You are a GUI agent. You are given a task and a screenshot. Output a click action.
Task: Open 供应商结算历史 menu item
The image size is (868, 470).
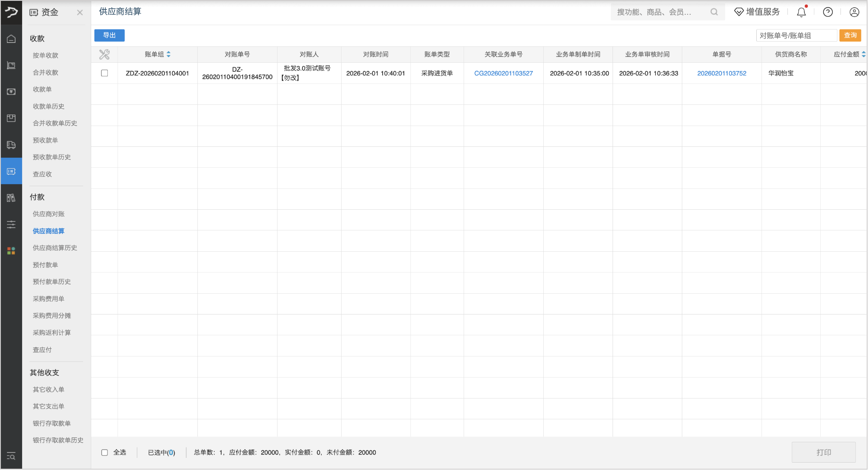coord(55,248)
